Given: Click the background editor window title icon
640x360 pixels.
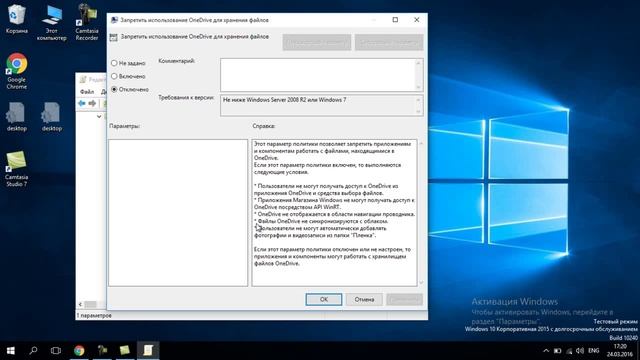Looking at the screenshot, I should (83, 79).
